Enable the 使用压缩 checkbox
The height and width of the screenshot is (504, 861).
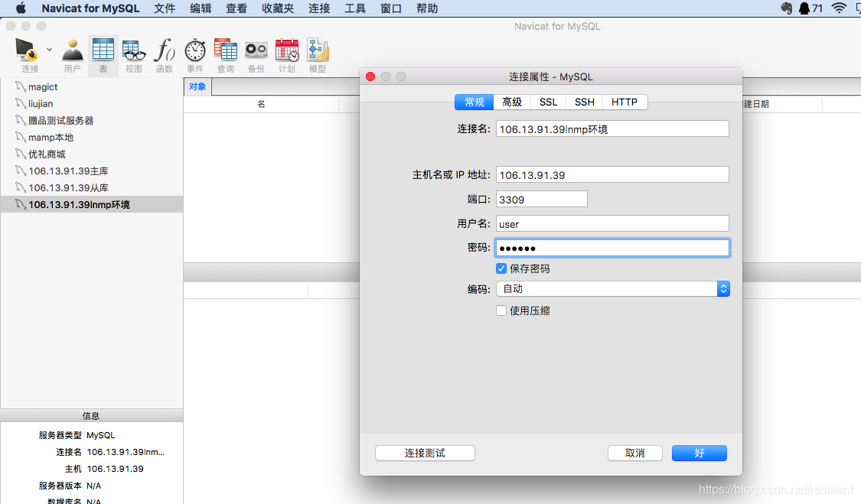tap(501, 311)
